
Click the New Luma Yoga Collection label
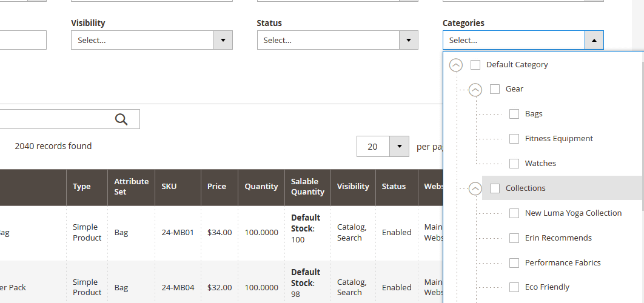tap(574, 213)
